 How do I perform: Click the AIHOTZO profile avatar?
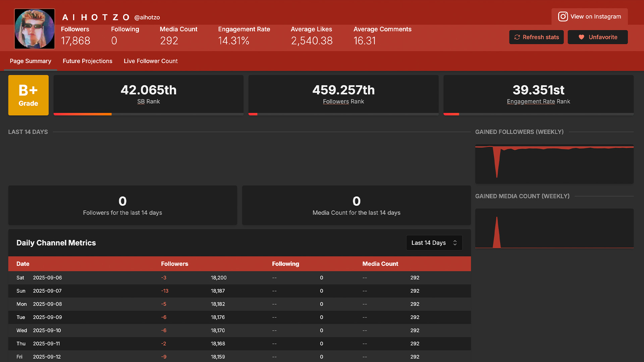point(35,29)
